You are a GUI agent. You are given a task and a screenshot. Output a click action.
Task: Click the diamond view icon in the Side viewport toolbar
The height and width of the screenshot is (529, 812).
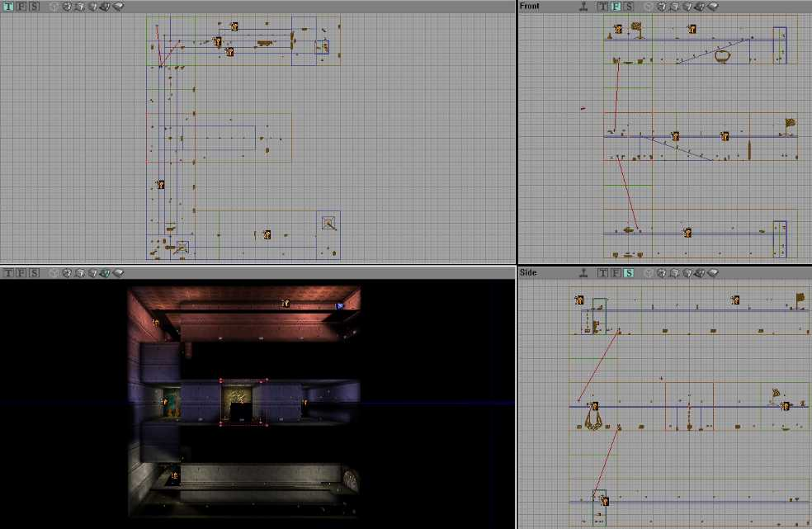[714, 272]
